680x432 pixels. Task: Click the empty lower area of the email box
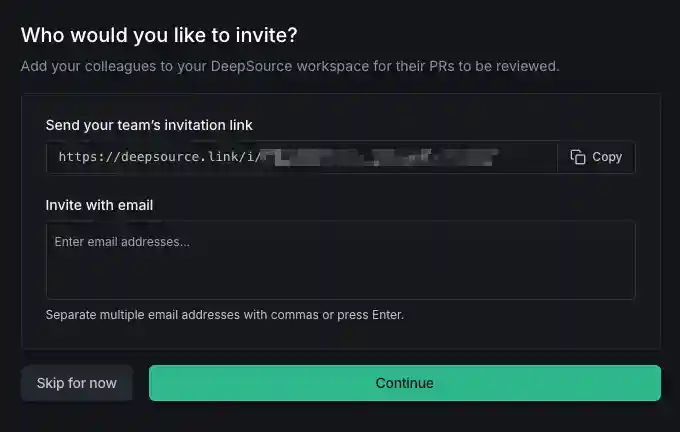(340, 280)
